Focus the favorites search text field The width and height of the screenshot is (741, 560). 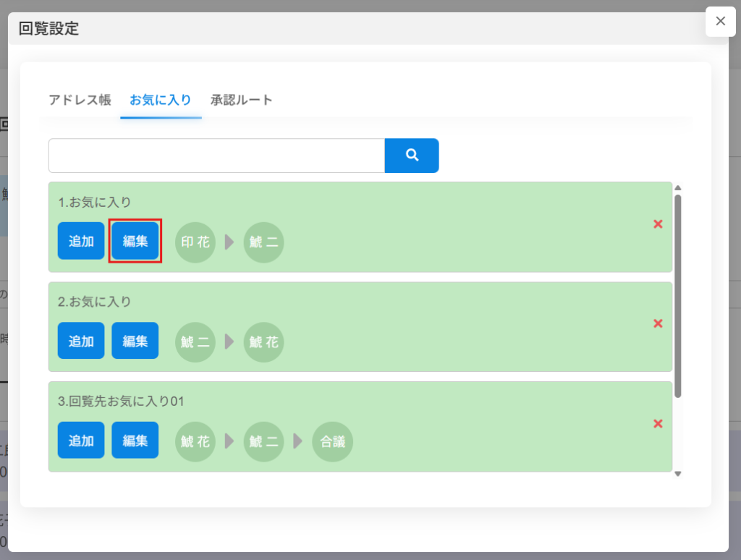pos(216,156)
